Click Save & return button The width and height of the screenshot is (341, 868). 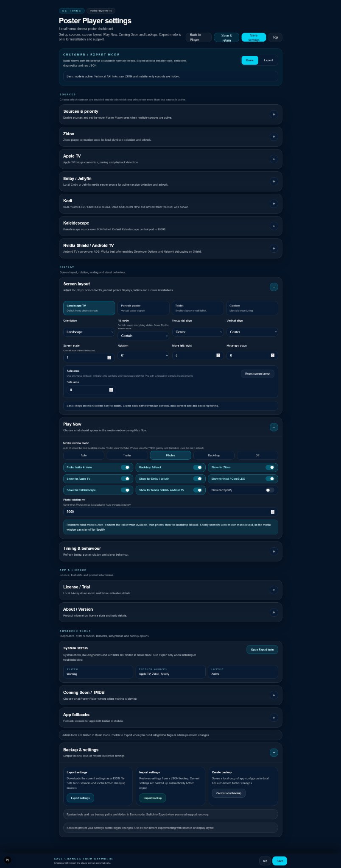(226, 37)
